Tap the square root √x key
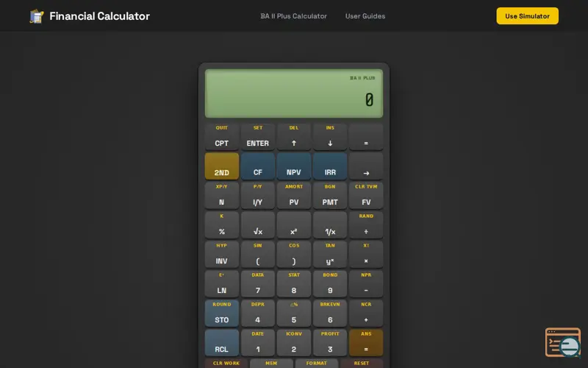Screen dimensions: 588x368 (258, 225)
